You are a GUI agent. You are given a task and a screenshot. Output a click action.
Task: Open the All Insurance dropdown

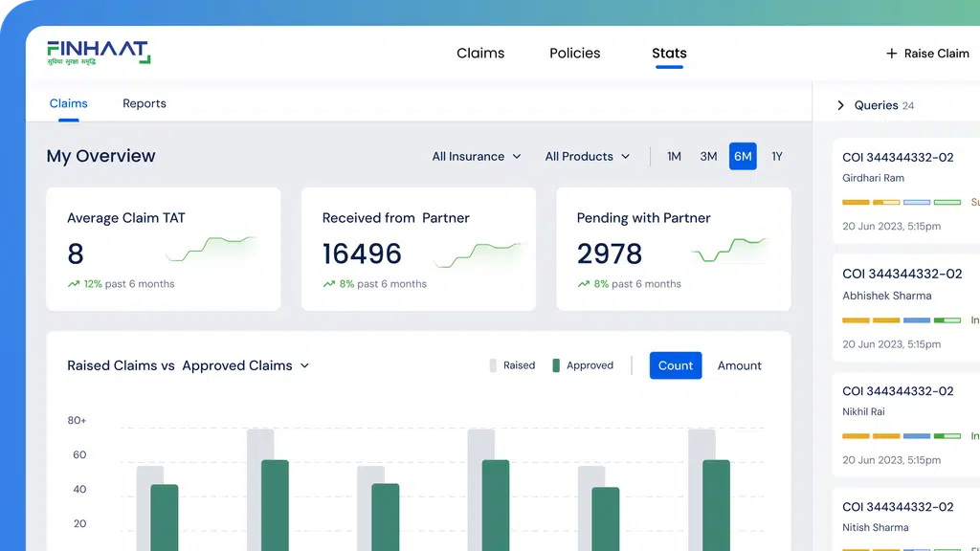point(477,156)
